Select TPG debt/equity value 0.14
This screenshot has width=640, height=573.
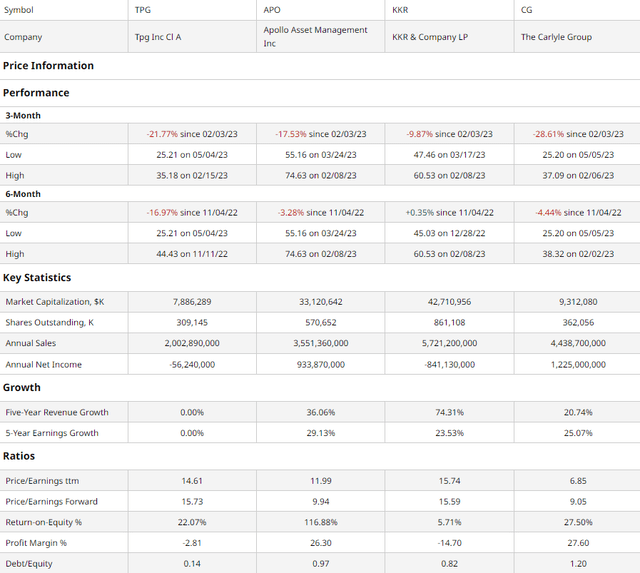click(192, 564)
